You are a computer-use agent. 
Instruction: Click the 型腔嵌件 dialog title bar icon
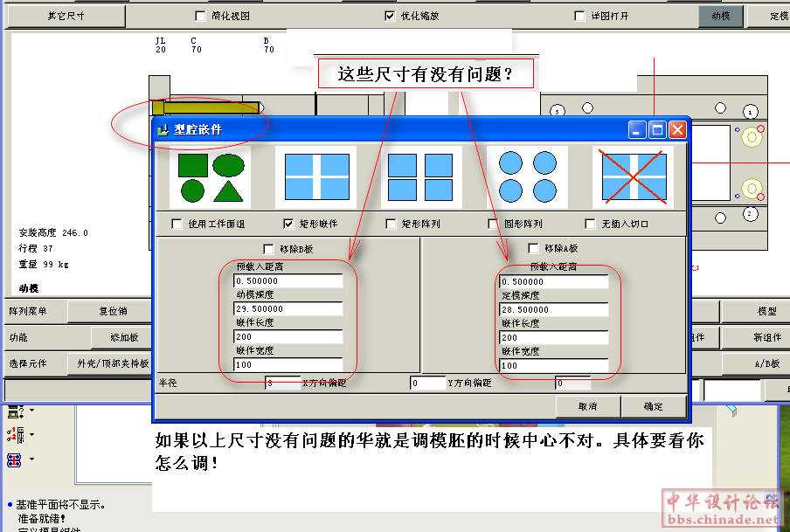tap(163, 130)
